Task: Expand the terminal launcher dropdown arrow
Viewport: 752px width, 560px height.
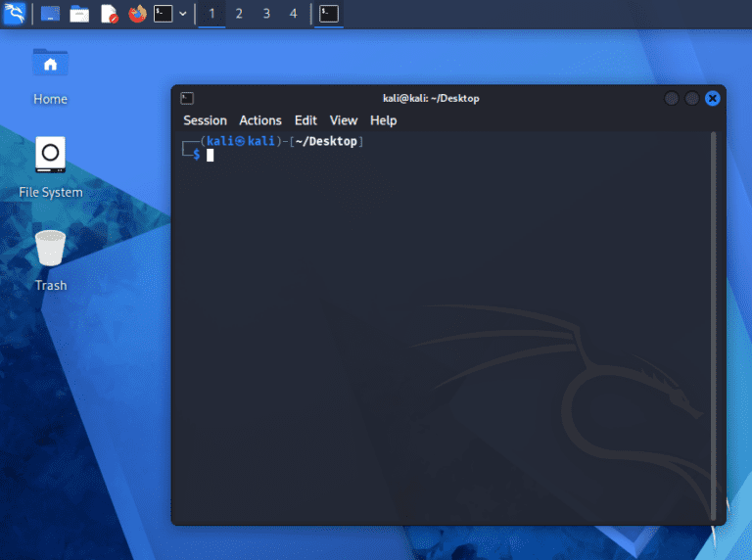Action: coord(183,14)
